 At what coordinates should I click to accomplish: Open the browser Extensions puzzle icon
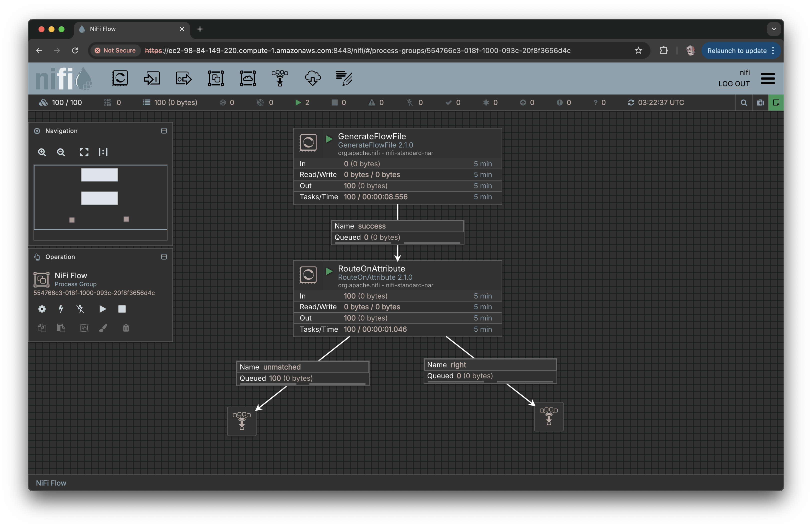click(x=663, y=50)
